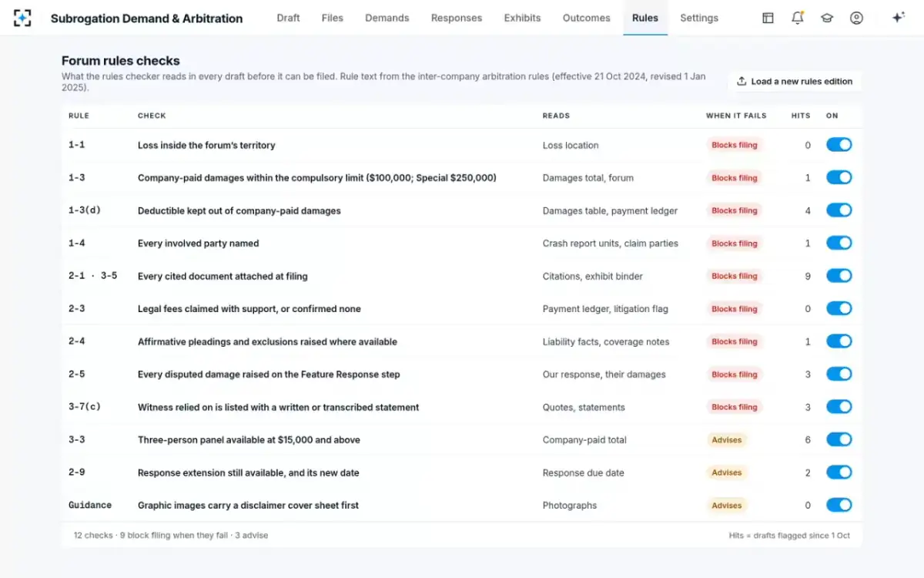Open the notifications bell
Screen dimensions: 924x578
coord(798,18)
